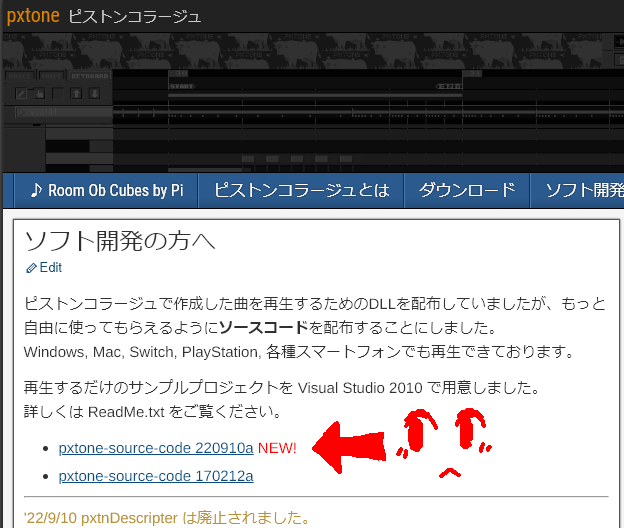
Task: Open the ピストンコラージュとは menu item
Action: [x=301, y=191]
